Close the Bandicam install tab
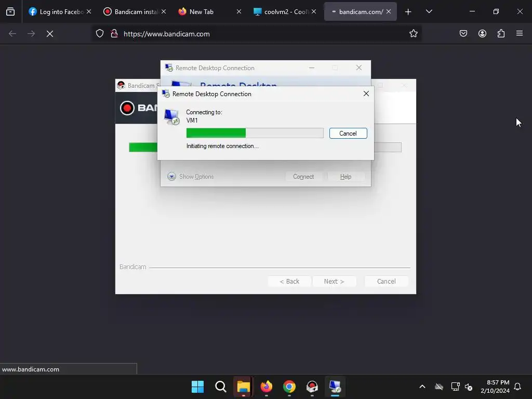Image resolution: width=532 pixels, height=399 pixels. pyautogui.click(x=164, y=11)
